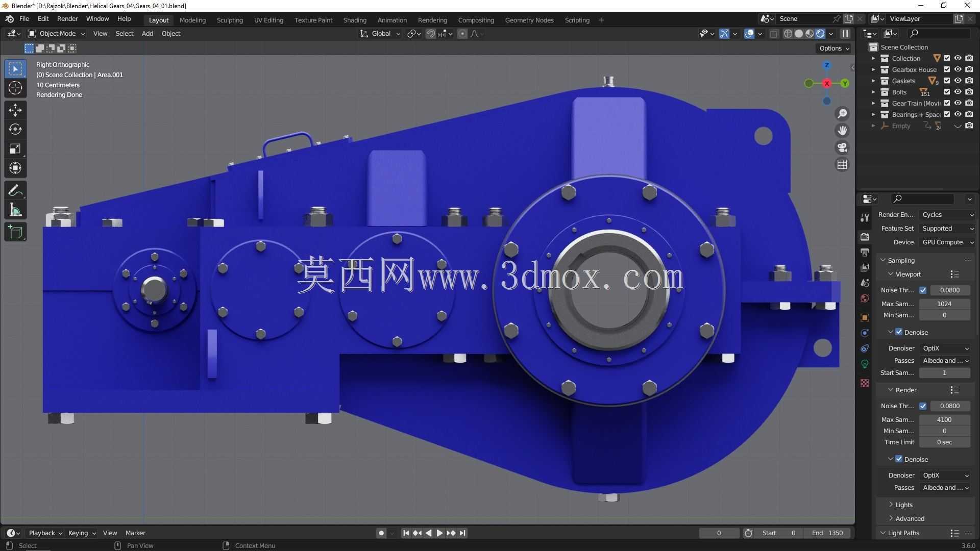
Task: Open the Tool properties tab
Action: coord(865,218)
